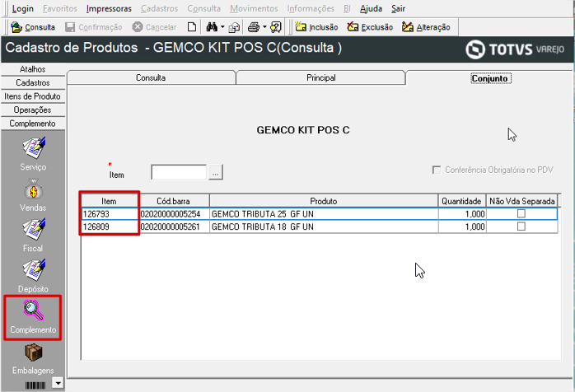The image size is (575, 392).
Task: Click the blank new document icon
Action: tap(192, 27)
